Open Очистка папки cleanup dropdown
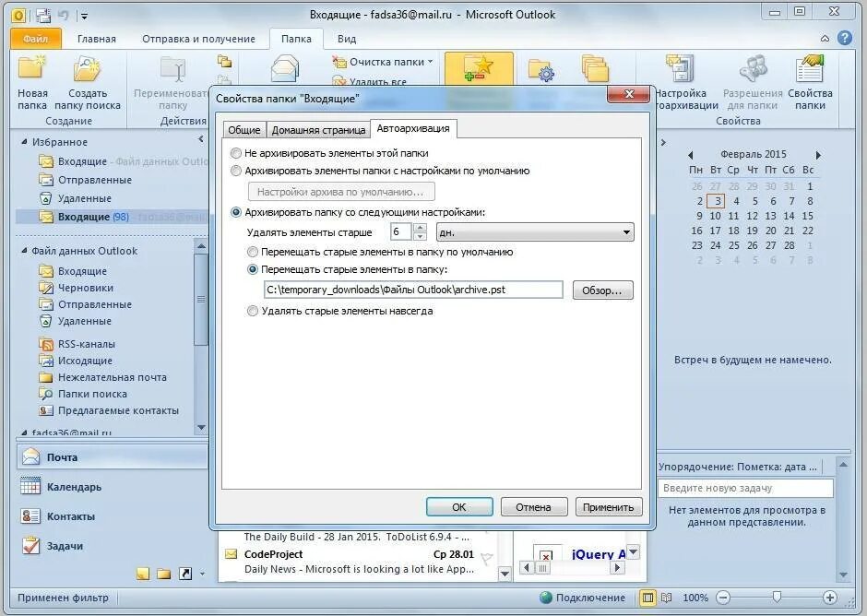 click(383, 62)
